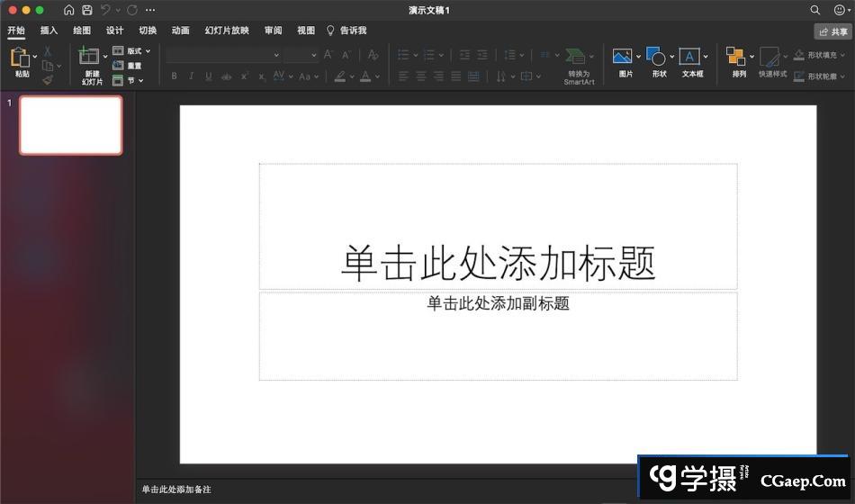Click the Share (共享) button
Image resolution: width=855 pixels, height=504 pixels.
832,31
